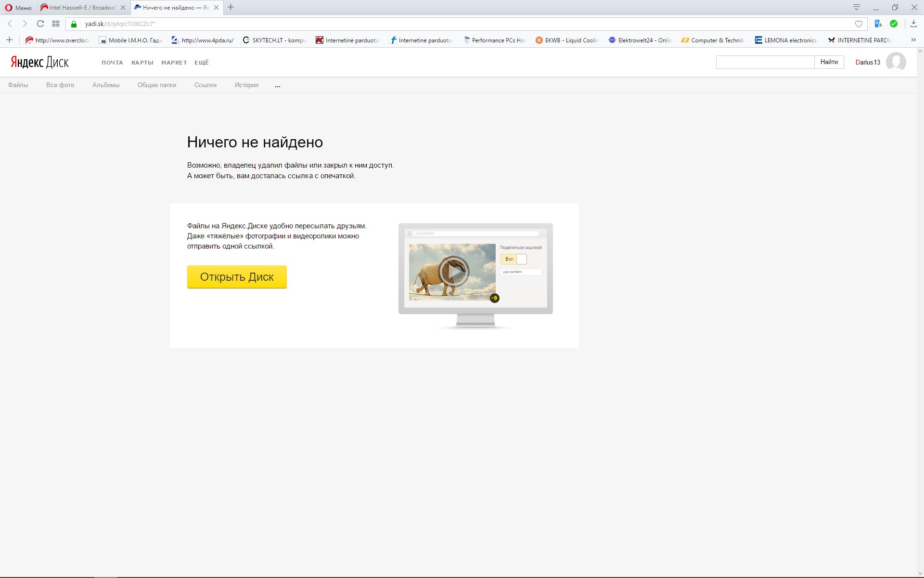Click the Yandex search input field

[x=765, y=62]
